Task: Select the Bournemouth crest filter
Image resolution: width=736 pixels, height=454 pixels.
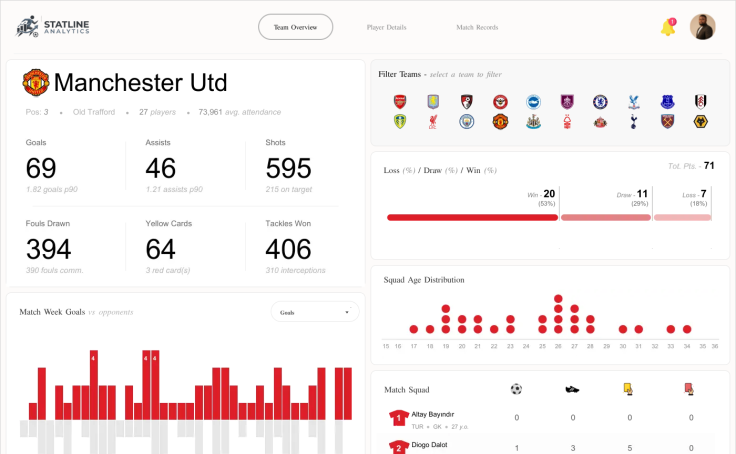Action: click(466, 101)
